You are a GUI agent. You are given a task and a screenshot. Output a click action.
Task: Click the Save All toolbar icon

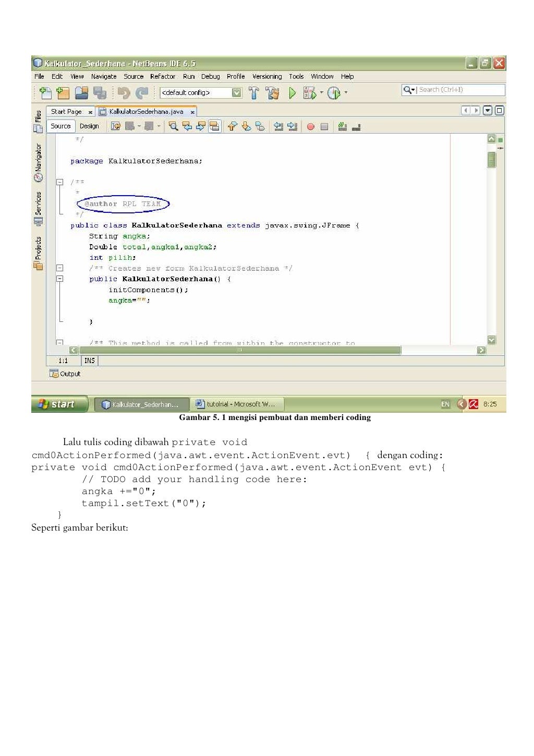(x=100, y=93)
